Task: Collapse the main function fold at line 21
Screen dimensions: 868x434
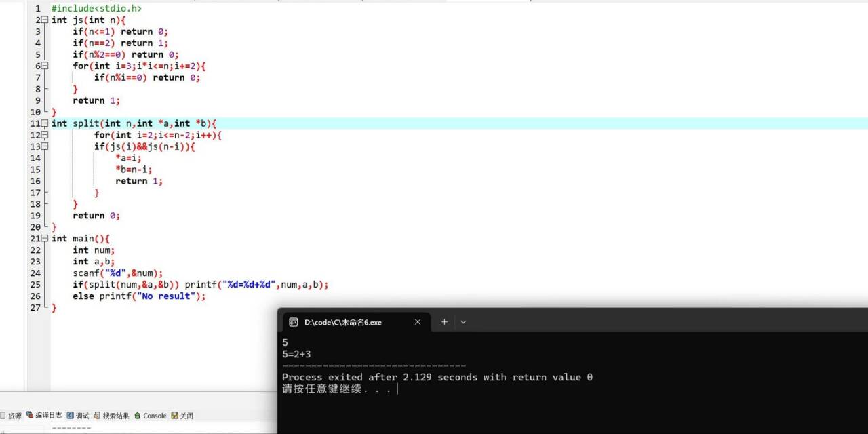Action: point(43,238)
